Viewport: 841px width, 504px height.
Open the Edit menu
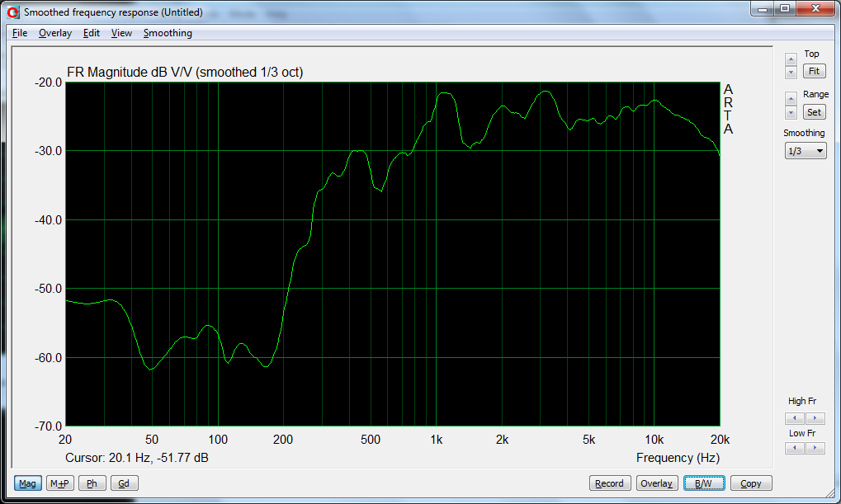tap(91, 33)
